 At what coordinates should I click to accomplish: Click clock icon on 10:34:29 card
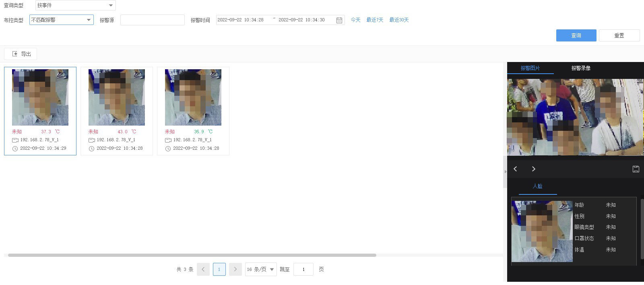pyautogui.click(x=15, y=149)
